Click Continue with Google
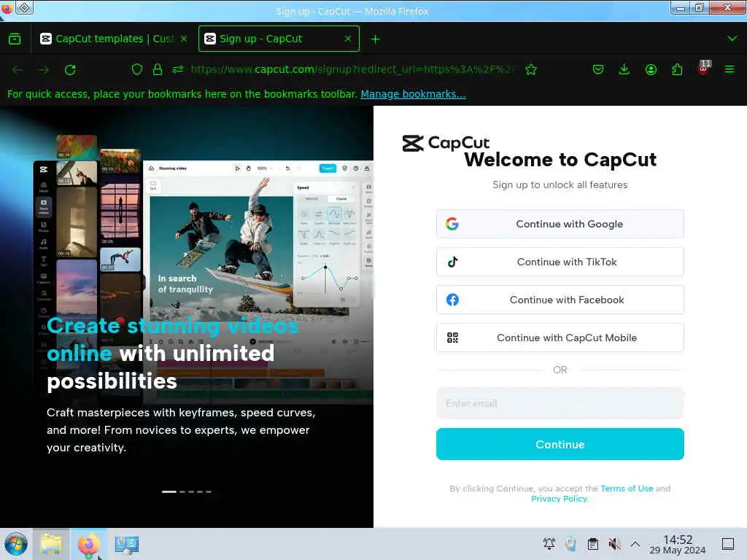 pos(560,224)
